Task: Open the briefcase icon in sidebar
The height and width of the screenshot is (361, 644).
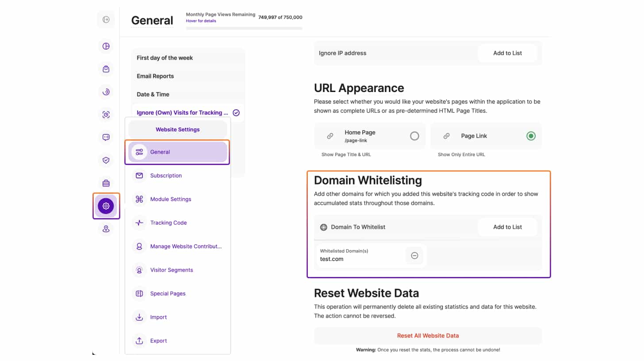Action: (106, 183)
